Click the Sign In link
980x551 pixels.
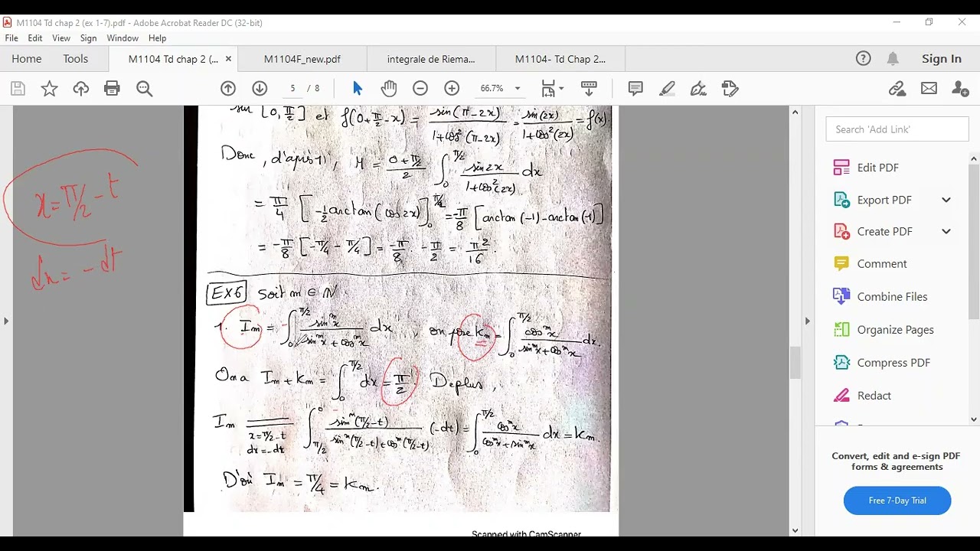pos(942,58)
